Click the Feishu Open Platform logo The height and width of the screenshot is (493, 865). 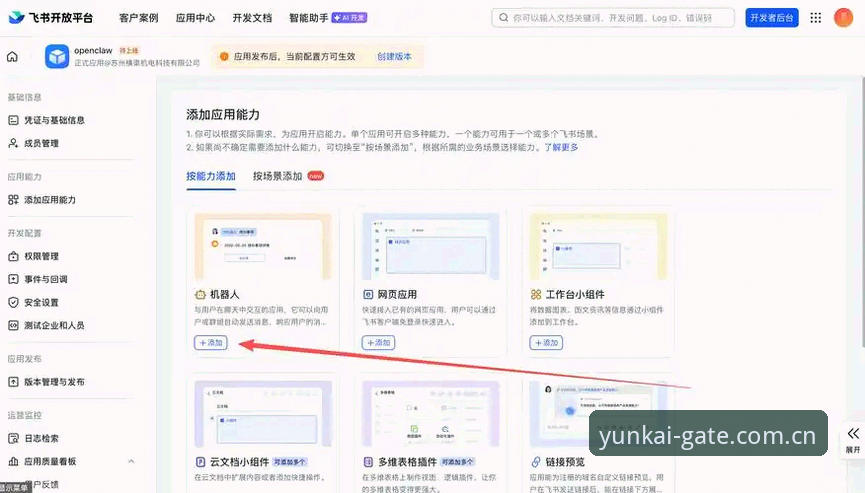(51, 18)
